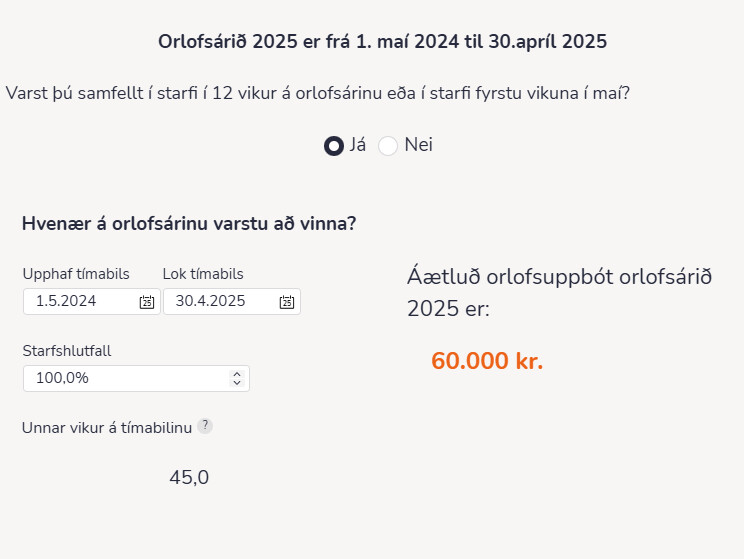Increase Starfshlutfall with the up arrow
The width and height of the screenshot is (744, 559).
tap(237, 374)
